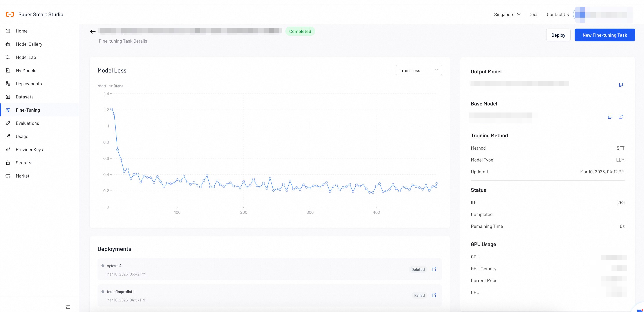The image size is (644, 312).
Task: Open the Datasets page
Action: (40, 97)
